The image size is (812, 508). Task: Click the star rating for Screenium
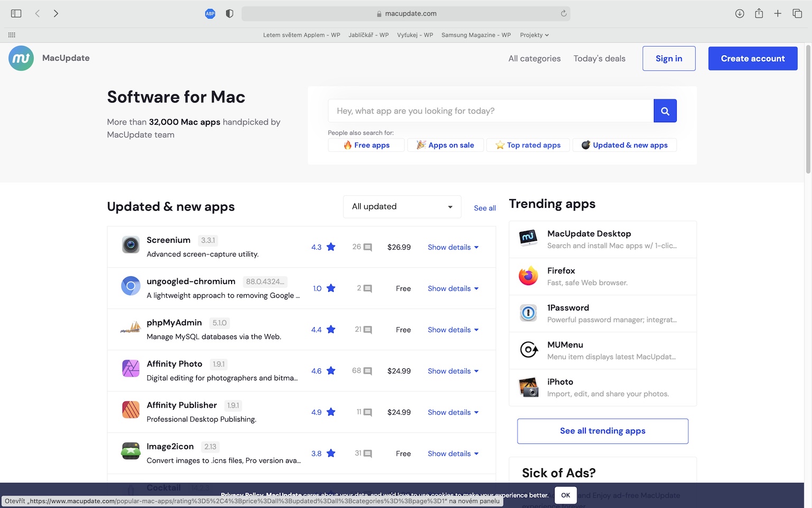331,247
